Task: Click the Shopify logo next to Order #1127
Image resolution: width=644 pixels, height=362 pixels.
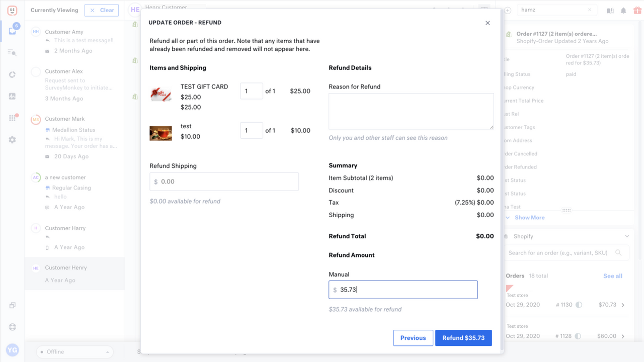Action: (x=508, y=35)
